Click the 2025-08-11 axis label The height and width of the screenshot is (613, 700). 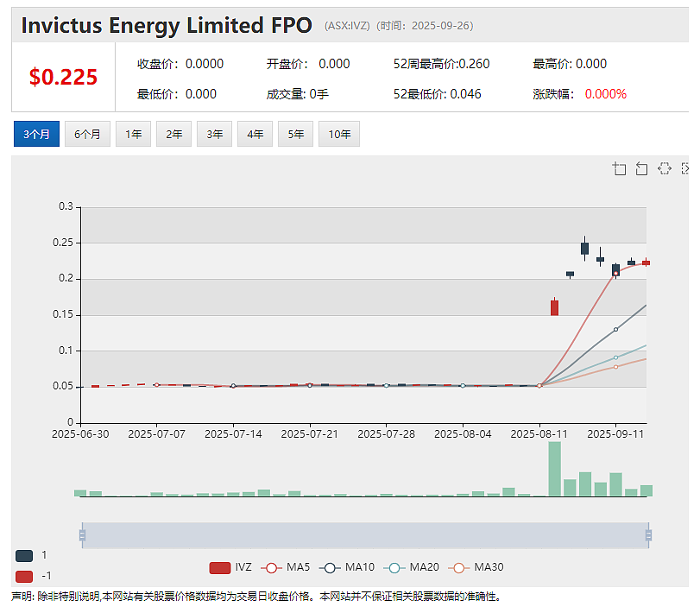(539, 434)
